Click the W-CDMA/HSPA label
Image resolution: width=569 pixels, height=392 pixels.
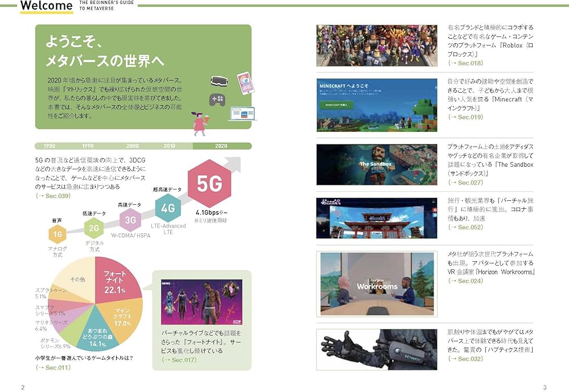click(x=131, y=236)
